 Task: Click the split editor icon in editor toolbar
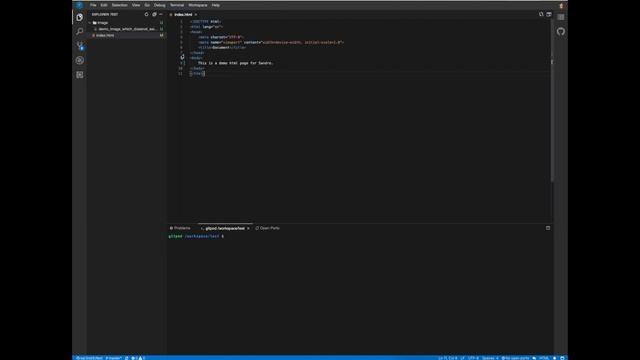coord(549,14)
